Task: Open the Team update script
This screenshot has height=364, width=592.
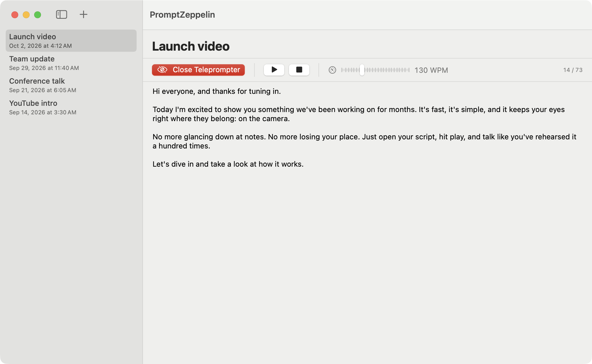Action: tap(71, 63)
